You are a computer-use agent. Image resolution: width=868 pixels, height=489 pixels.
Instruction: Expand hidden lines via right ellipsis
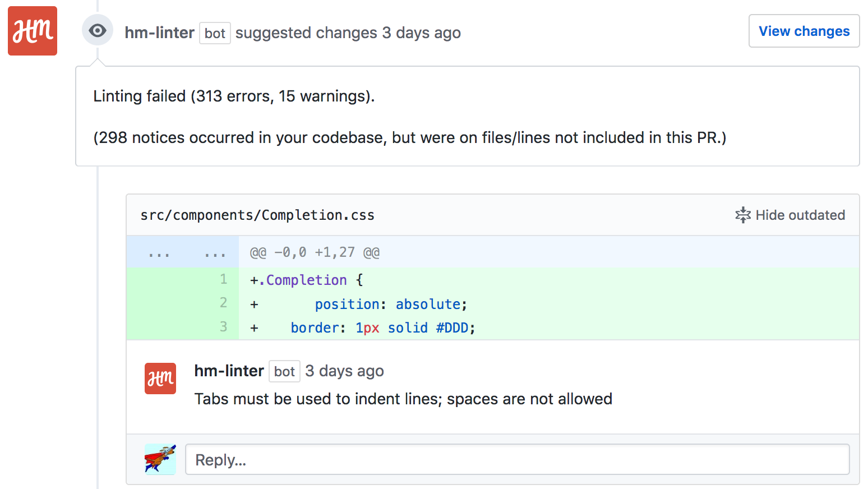215,253
